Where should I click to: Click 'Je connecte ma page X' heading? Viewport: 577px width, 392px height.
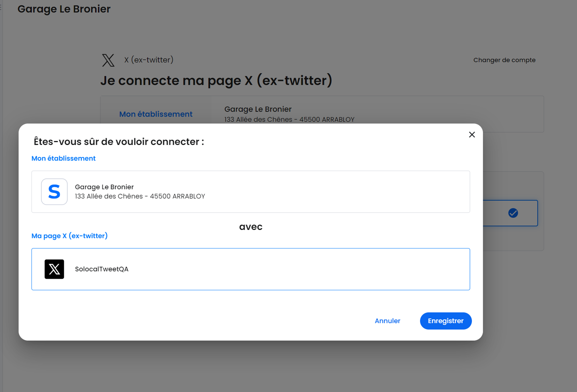pos(216,80)
